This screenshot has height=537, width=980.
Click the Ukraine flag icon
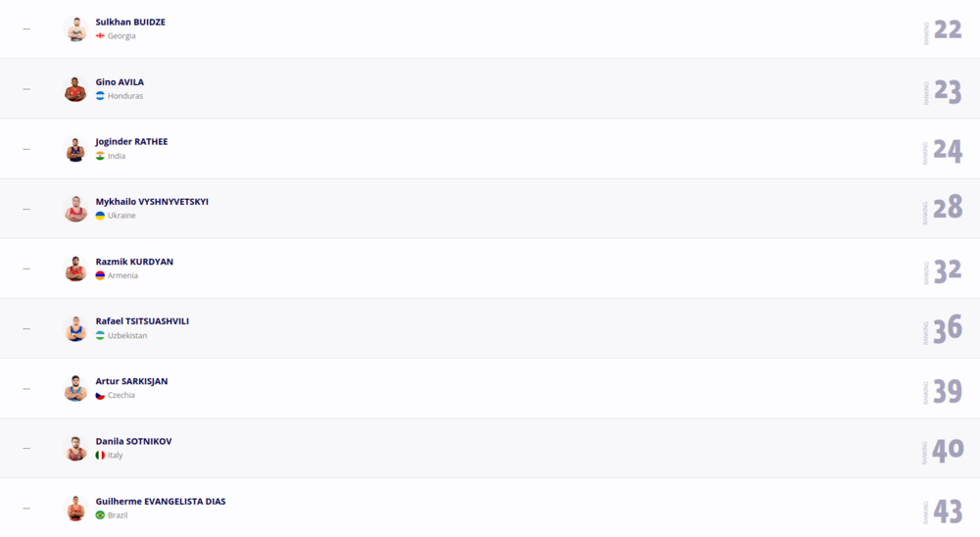click(x=100, y=215)
